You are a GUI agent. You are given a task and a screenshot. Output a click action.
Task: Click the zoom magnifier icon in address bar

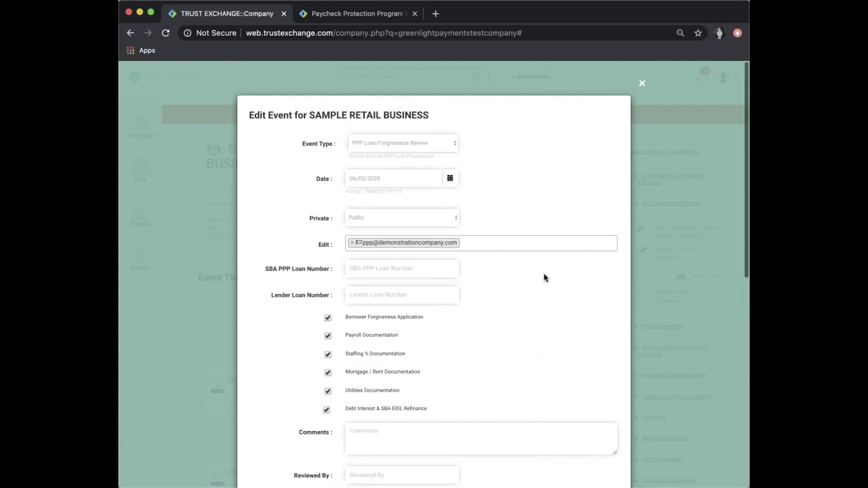coord(680,33)
